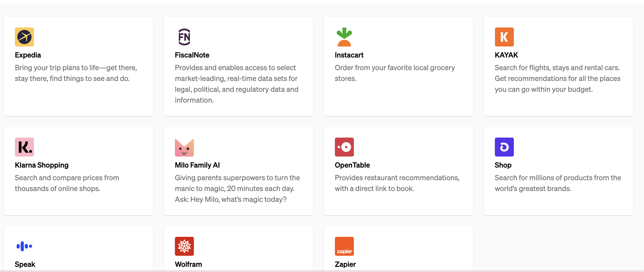
Task: Click the red OpenTable logo icon
Action: click(344, 147)
